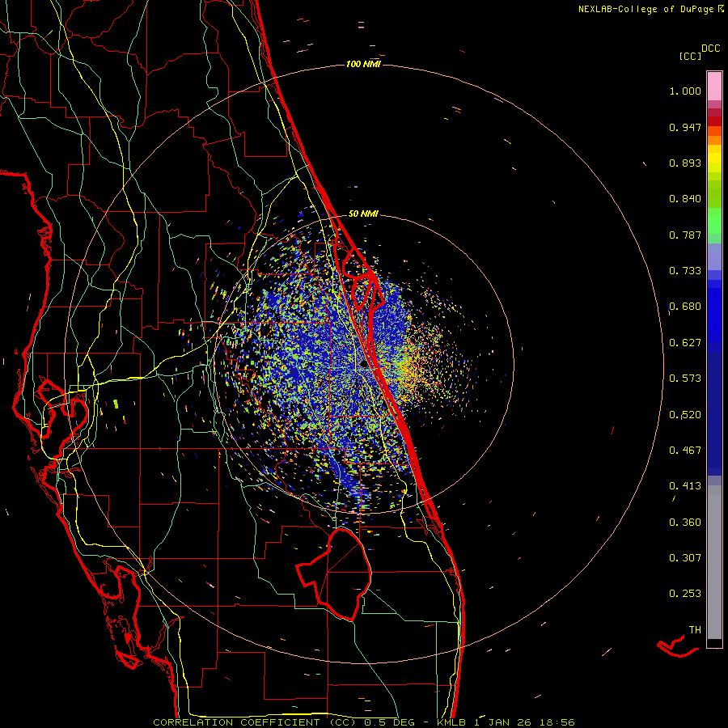Click the TH threshold label

[695, 630]
